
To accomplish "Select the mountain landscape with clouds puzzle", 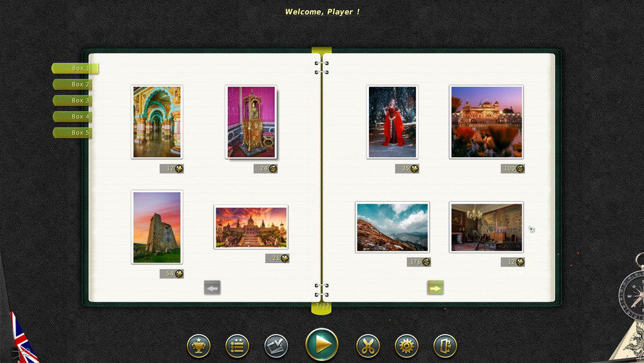I will tap(392, 227).
